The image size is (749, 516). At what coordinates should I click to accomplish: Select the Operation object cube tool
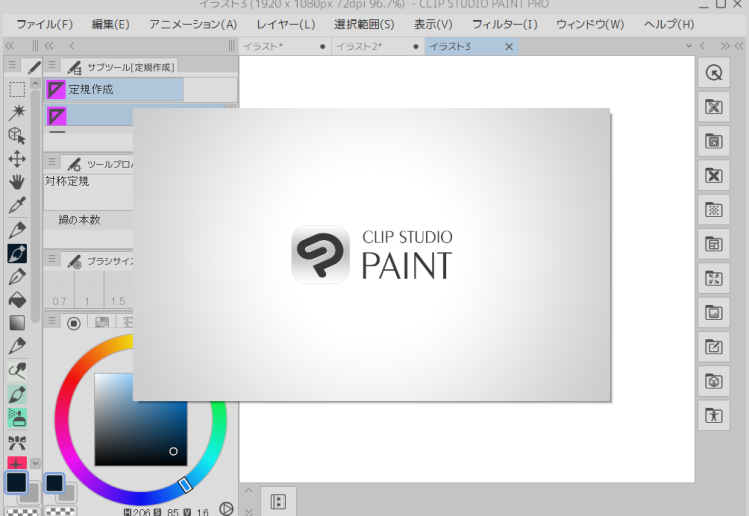pyautogui.click(x=17, y=136)
